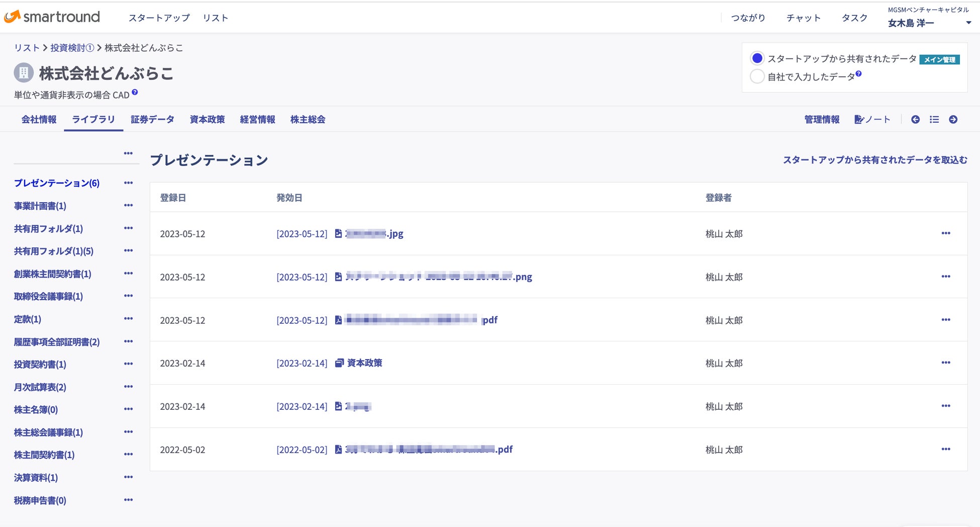Click the company building icon by 株式会社どんぶらこ

[23, 73]
